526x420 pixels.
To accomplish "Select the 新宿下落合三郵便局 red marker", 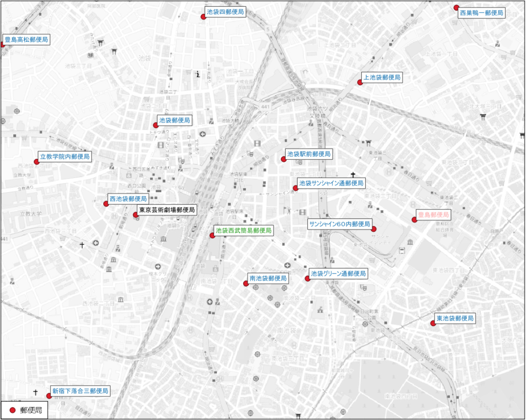I will coord(49,396).
